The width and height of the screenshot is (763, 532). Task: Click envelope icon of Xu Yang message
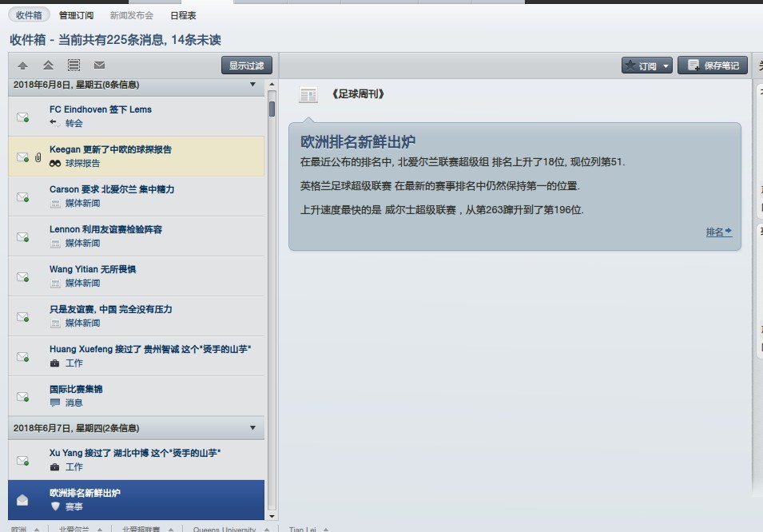click(22, 460)
